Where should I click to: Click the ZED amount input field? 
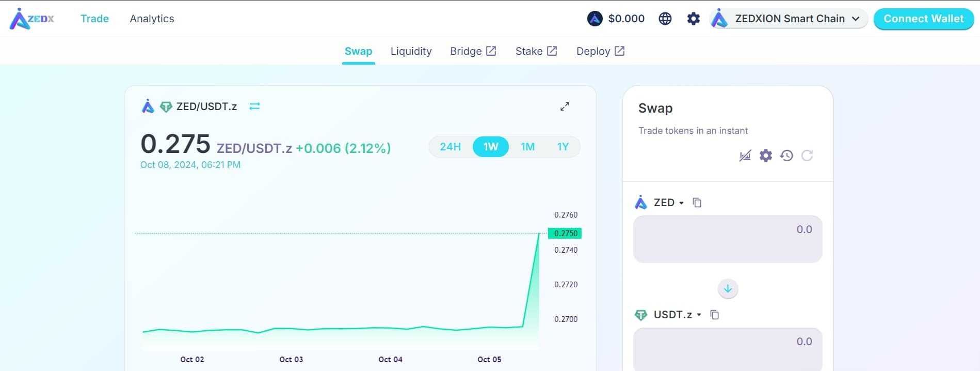[x=727, y=239]
